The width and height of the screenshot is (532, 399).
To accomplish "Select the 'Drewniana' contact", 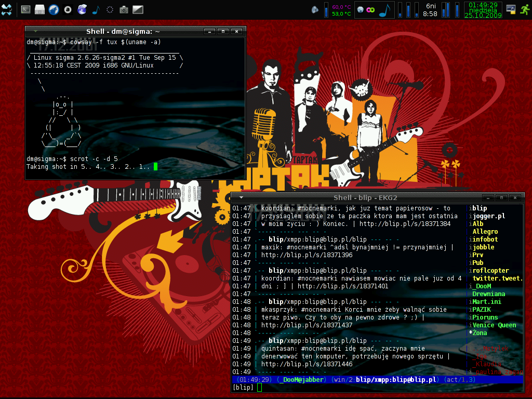I will (x=488, y=294).
